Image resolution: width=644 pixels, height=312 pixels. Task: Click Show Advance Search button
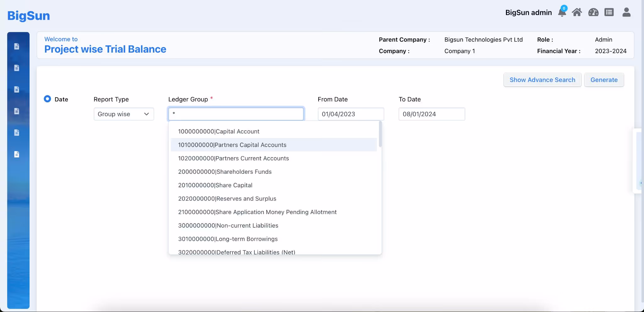[x=542, y=80]
